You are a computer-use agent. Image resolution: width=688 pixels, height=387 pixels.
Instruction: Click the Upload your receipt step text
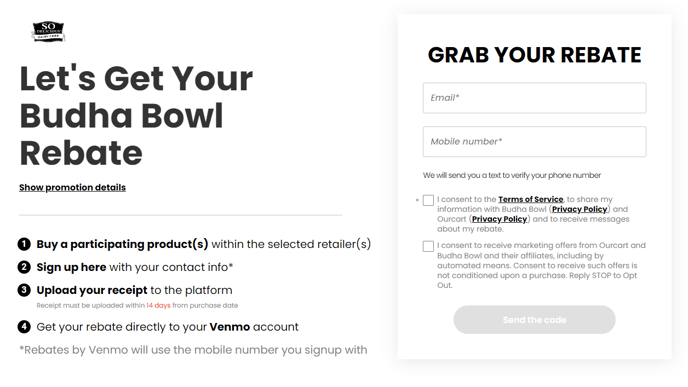134,290
